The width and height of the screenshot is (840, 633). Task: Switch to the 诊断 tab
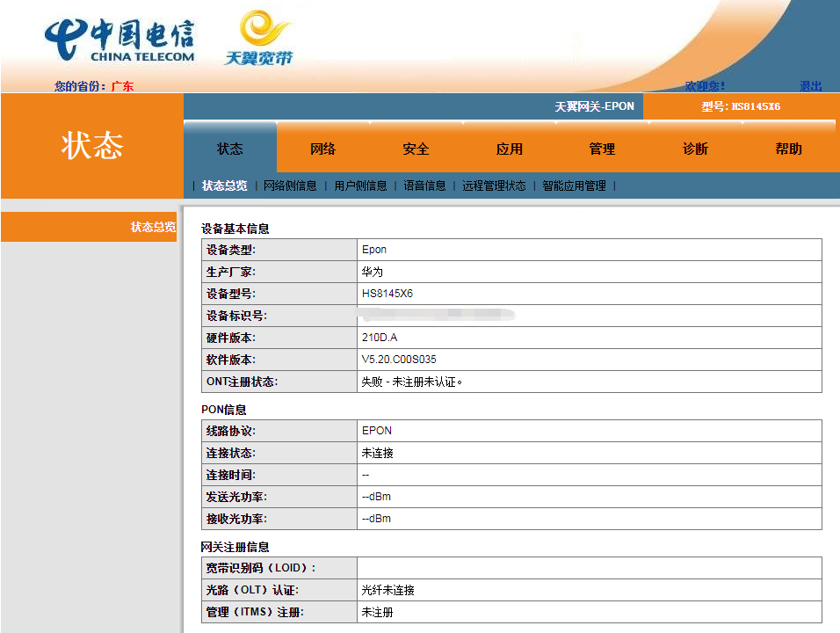click(x=695, y=149)
